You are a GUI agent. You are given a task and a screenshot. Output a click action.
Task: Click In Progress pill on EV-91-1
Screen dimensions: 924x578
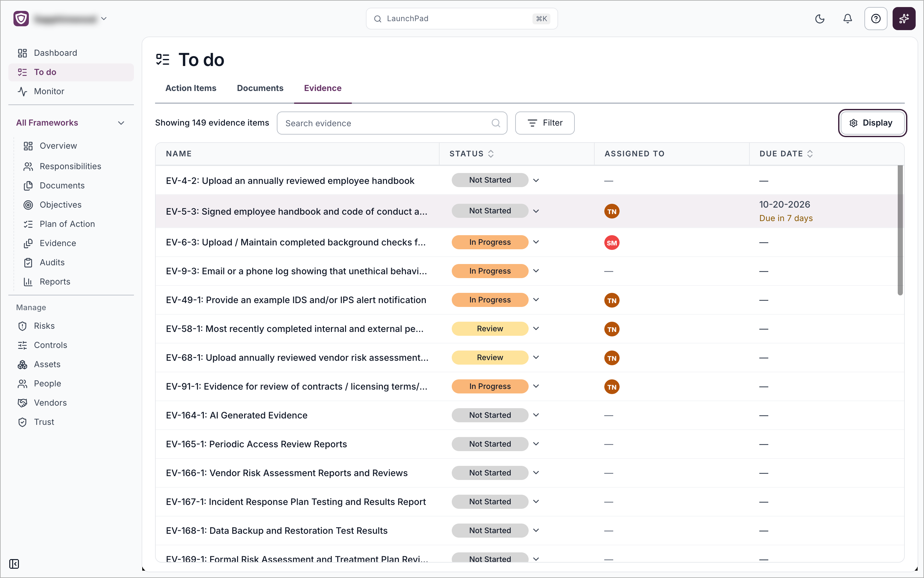point(490,386)
